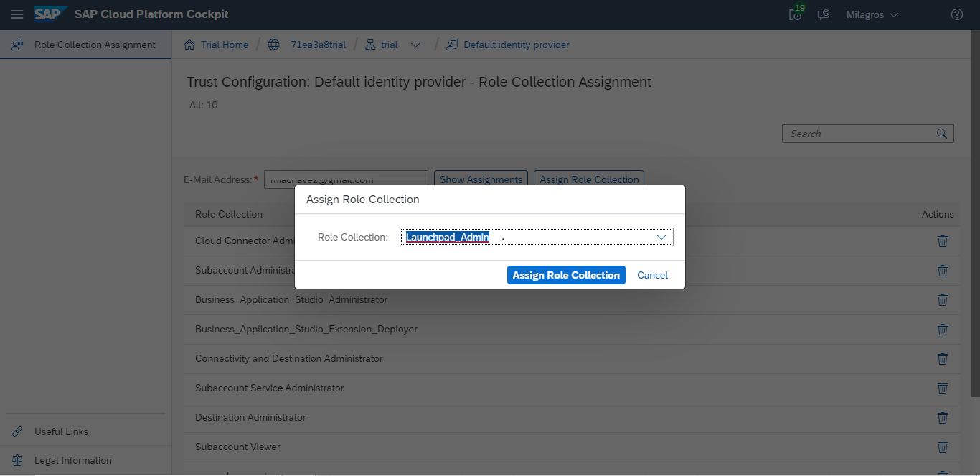This screenshot has width=980, height=476.
Task: Click the Assign Role Collection dialog button
Action: [565, 275]
